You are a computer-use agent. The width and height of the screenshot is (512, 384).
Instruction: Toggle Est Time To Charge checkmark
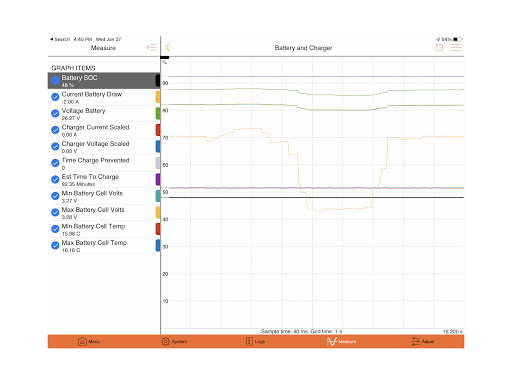55,179
